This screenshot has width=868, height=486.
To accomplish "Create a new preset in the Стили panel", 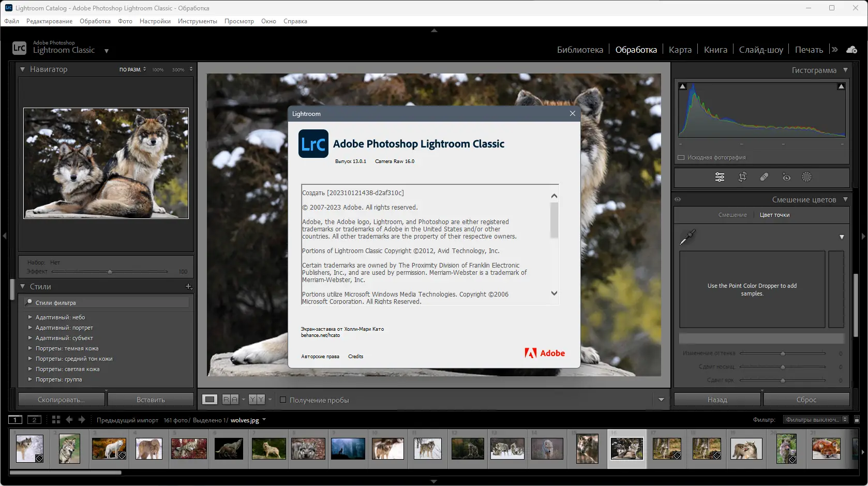I will tap(188, 286).
